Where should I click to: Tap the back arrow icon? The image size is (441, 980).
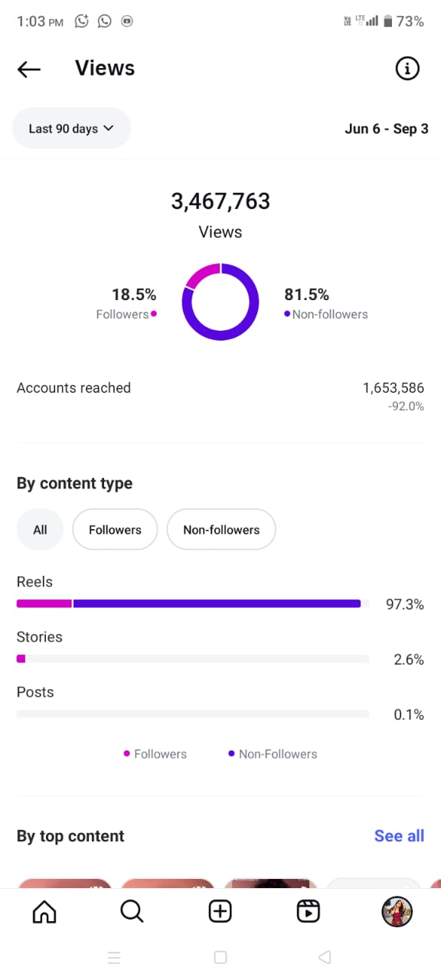tap(29, 69)
